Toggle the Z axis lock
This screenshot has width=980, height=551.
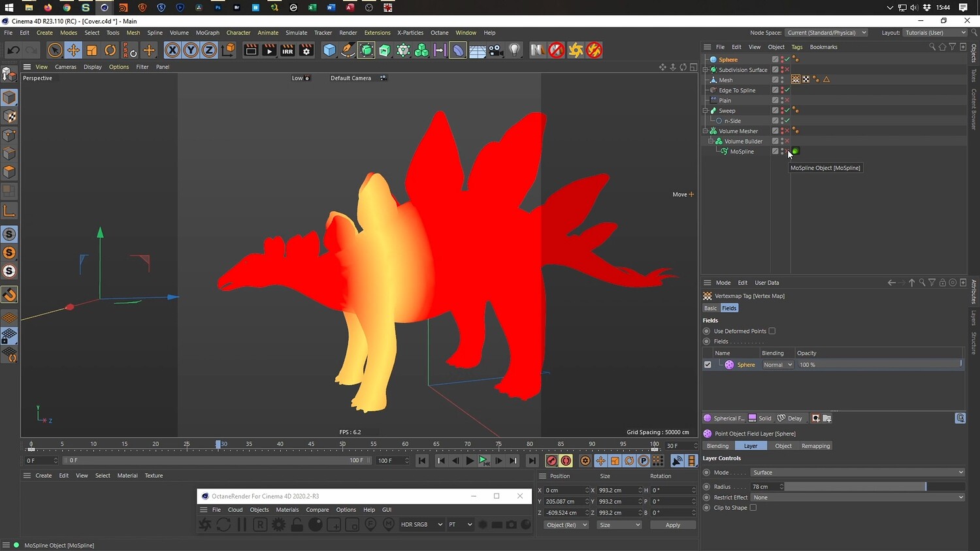(209, 50)
